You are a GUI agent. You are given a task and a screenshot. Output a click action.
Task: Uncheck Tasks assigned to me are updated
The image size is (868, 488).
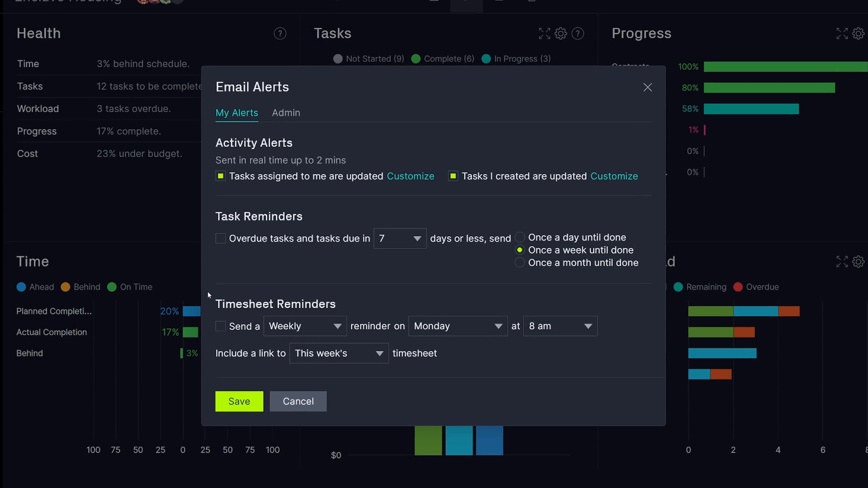[220, 176]
